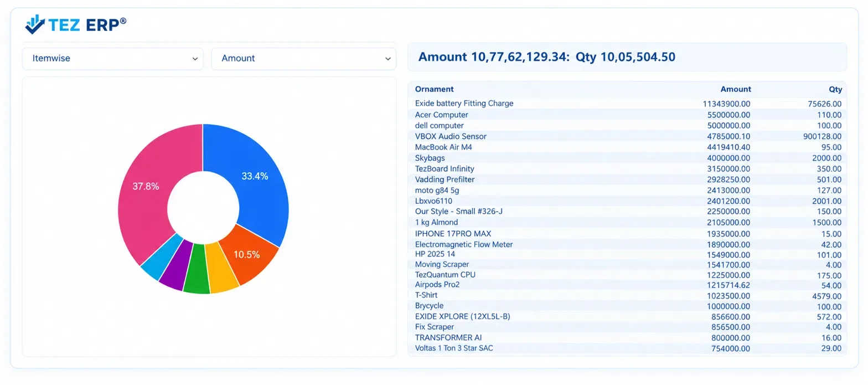Click quantity value 2001.00
This screenshot has height=385, width=868.
coord(826,201)
